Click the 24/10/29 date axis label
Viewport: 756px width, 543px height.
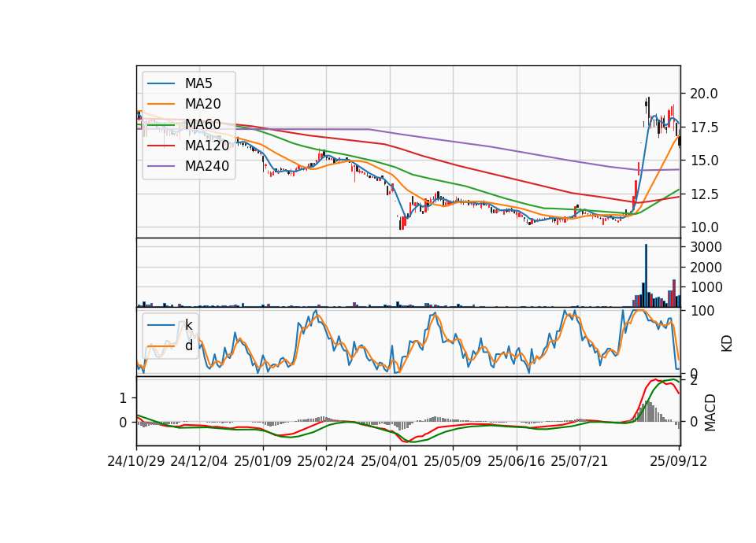pos(136,461)
